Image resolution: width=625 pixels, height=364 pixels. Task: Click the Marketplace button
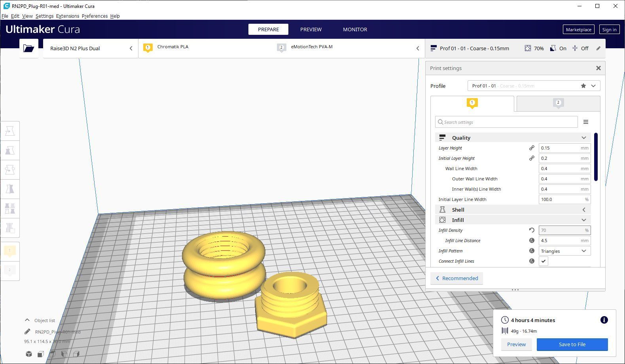(578, 30)
